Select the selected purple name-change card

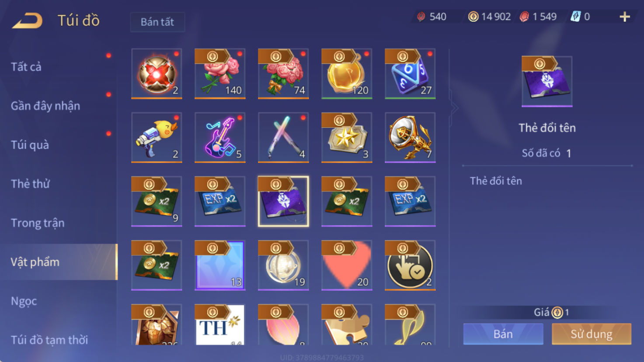tap(283, 201)
